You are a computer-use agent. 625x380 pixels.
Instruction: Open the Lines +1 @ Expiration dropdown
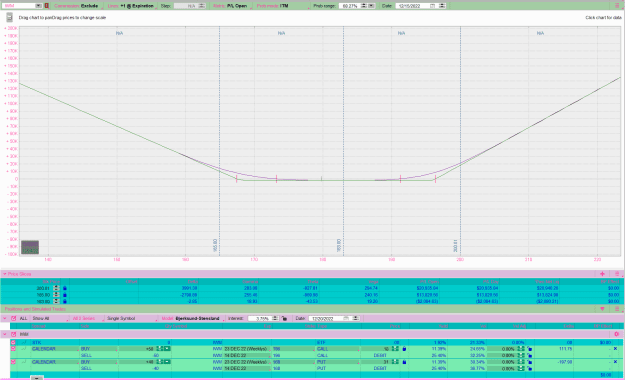(131, 6)
